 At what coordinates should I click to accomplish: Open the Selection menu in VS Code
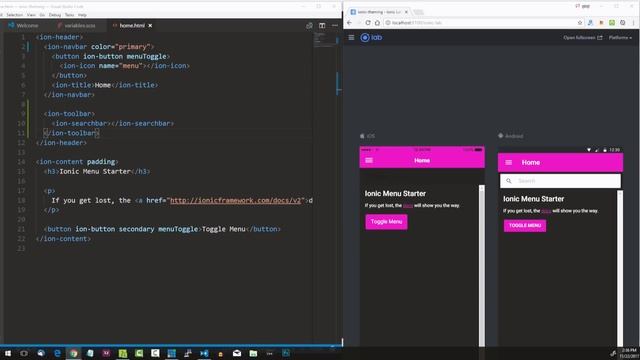[14, 15]
